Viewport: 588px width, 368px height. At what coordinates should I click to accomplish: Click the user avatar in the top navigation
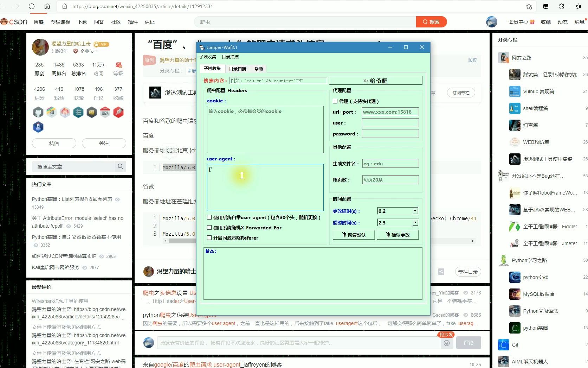point(491,21)
